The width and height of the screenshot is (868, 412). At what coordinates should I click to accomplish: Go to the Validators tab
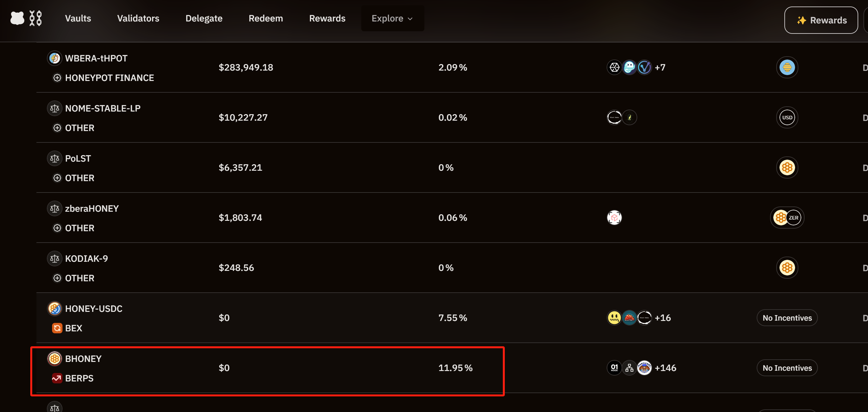point(138,18)
